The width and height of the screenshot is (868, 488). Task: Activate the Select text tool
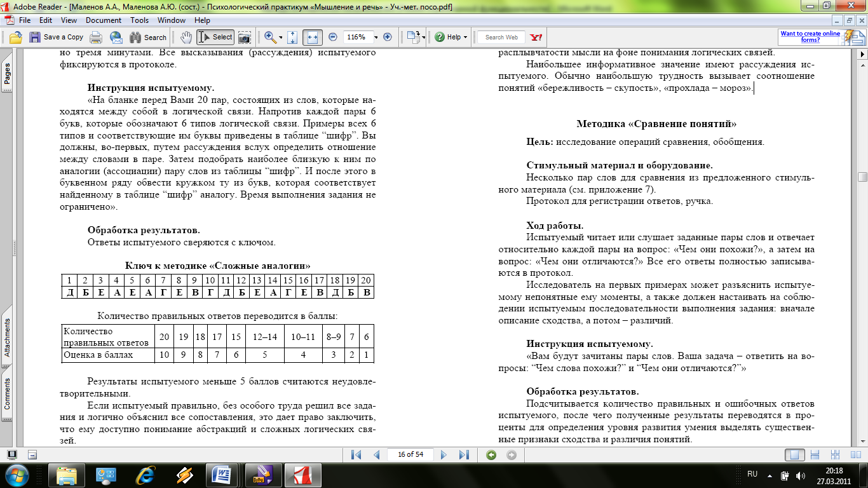pyautogui.click(x=215, y=37)
